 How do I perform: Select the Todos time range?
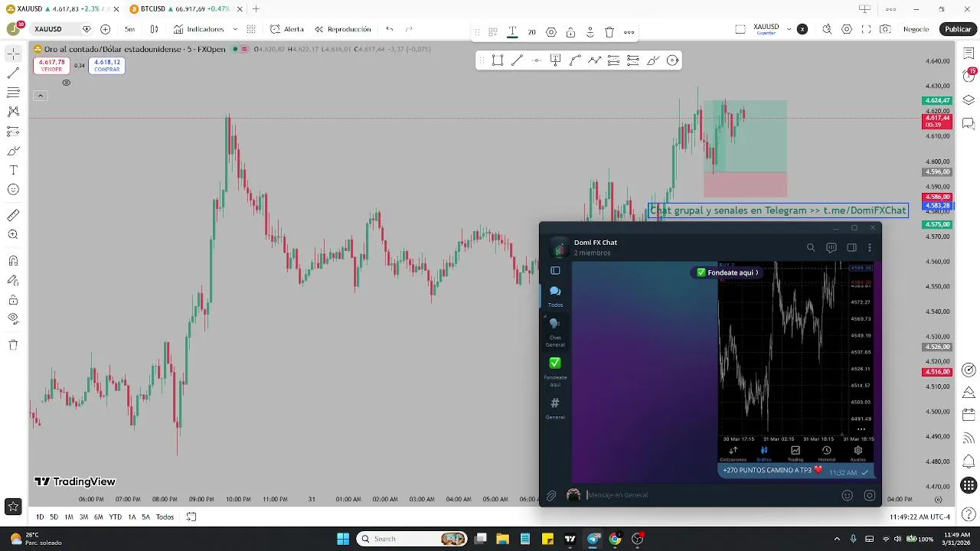(x=165, y=517)
